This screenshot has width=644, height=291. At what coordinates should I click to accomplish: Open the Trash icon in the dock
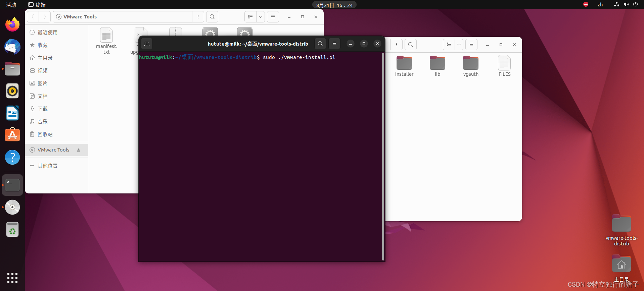(x=12, y=229)
